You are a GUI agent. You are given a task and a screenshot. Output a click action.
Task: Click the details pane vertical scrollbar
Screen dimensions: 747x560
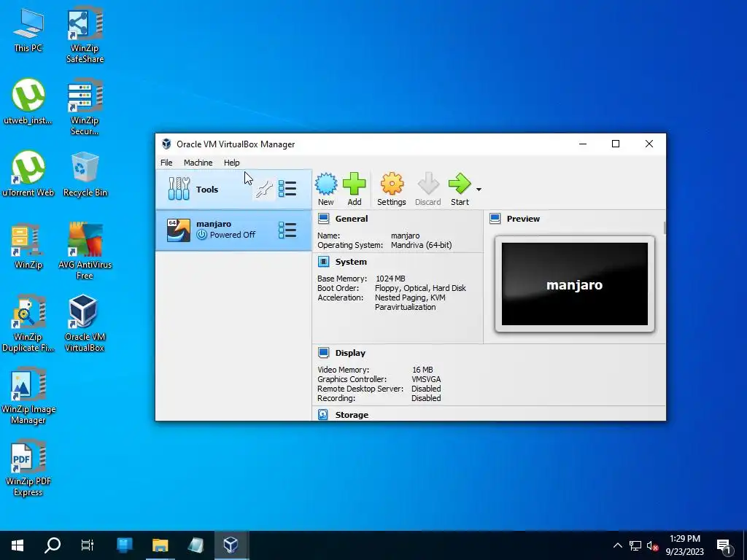pyautogui.click(x=665, y=228)
